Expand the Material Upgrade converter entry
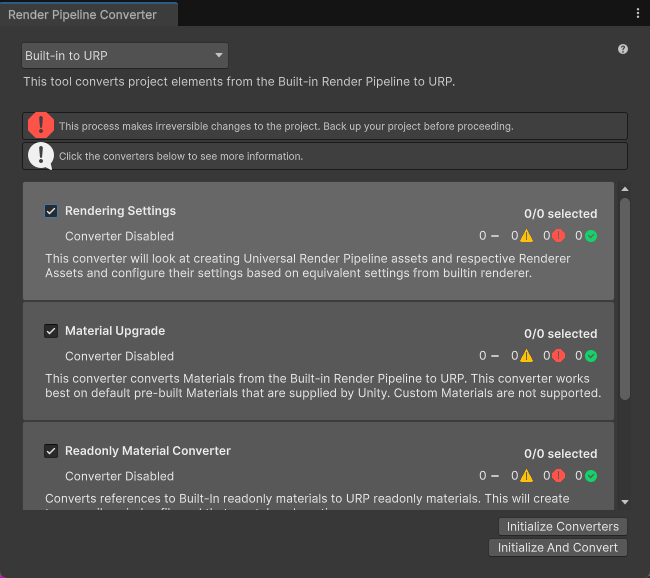The width and height of the screenshot is (650, 578). (115, 331)
